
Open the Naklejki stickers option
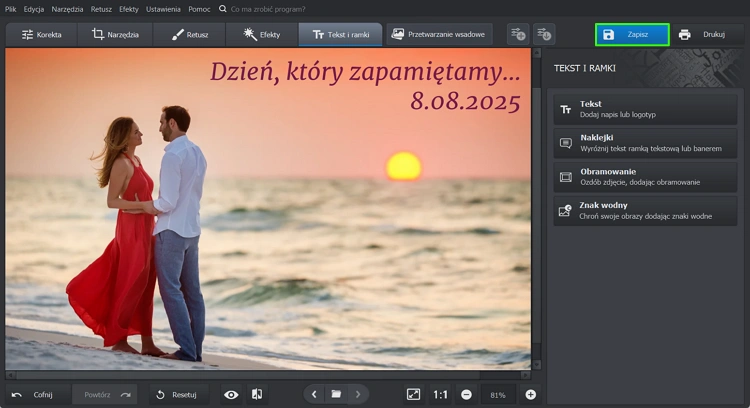(645, 143)
